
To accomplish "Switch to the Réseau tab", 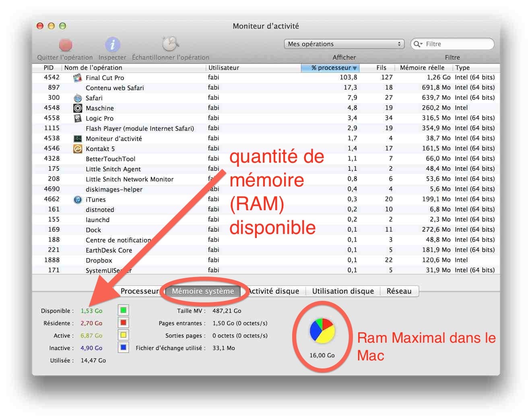I will [399, 291].
